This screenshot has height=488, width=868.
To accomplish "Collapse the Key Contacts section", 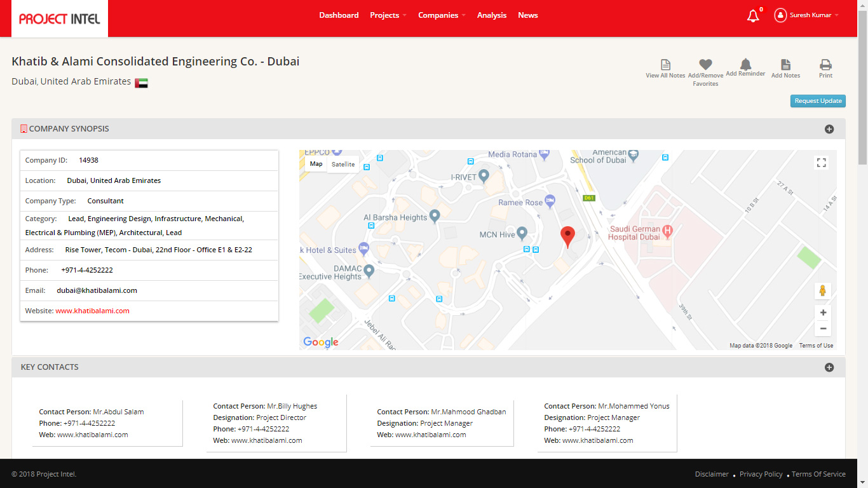I will tap(829, 367).
